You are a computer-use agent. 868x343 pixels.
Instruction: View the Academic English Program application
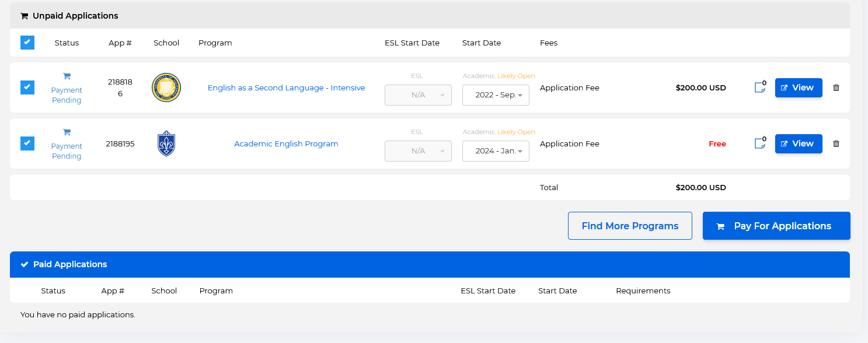pos(798,143)
